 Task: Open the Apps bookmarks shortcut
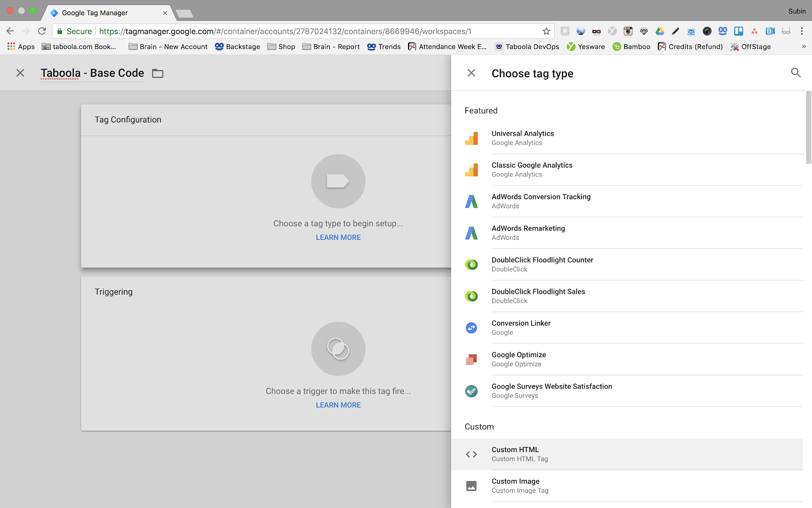coord(21,46)
